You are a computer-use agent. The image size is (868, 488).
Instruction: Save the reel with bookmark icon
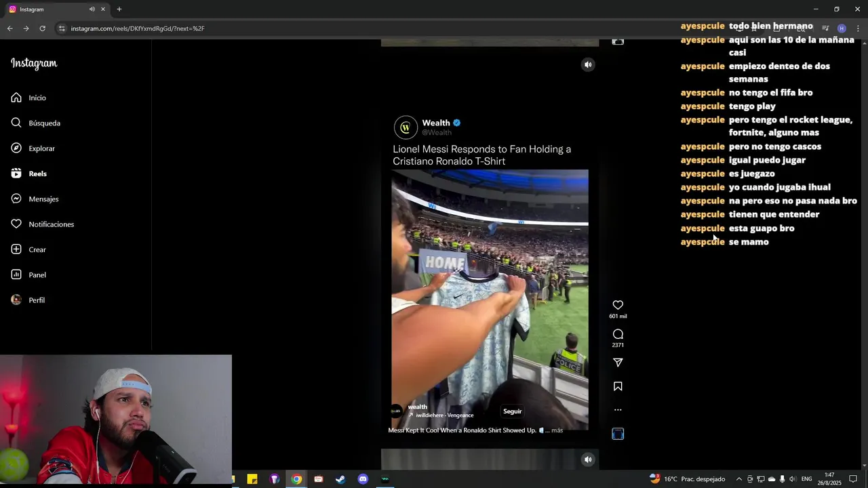pyautogui.click(x=618, y=386)
